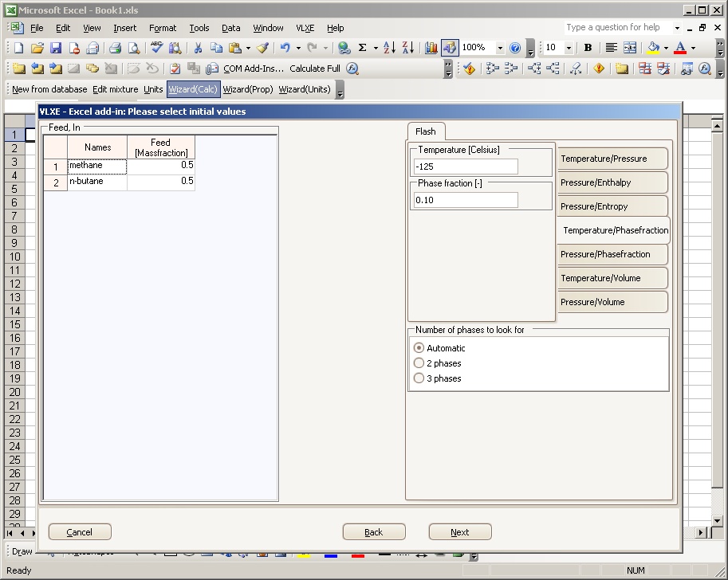
Task: Click the Print icon
Action: click(115, 47)
